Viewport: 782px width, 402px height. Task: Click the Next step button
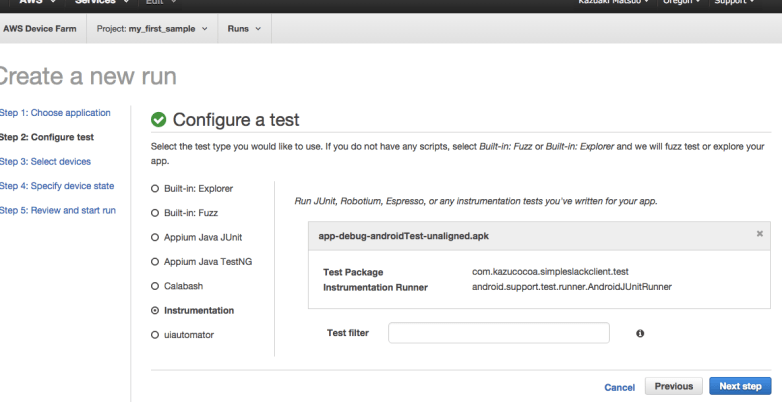(x=740, y=386)
